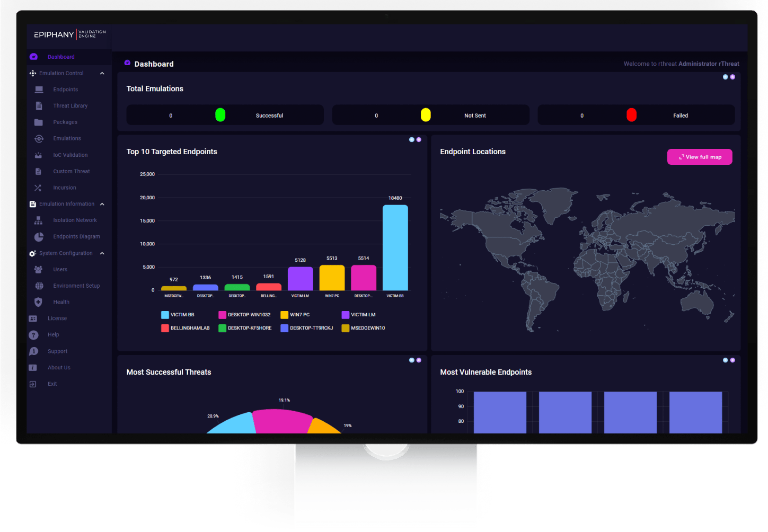Click blue dot in Top 10 Targeted Endpoints
The image size is (768, 532).
[412, 140]
